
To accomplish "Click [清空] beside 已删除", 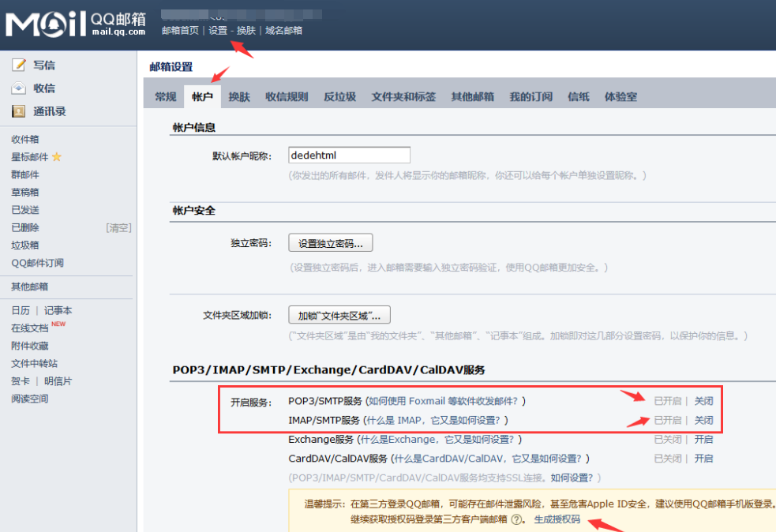I will (x=118, y=227).
